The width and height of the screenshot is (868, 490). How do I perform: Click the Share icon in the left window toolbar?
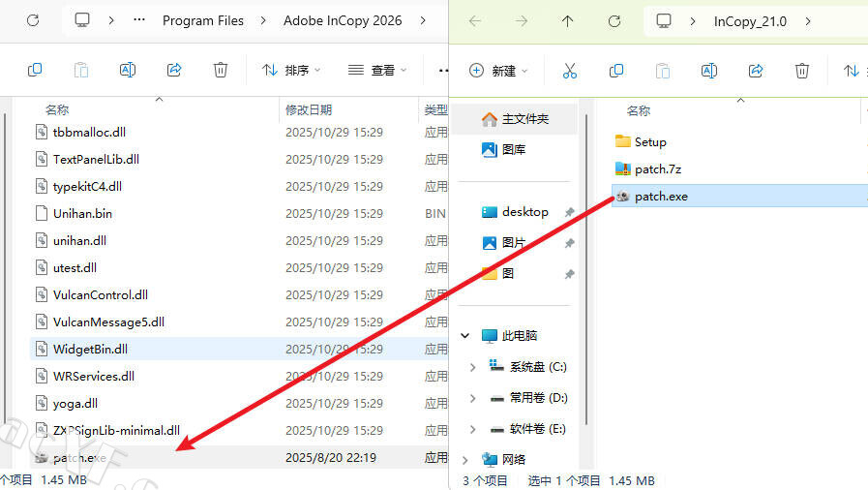pos(174,70)
